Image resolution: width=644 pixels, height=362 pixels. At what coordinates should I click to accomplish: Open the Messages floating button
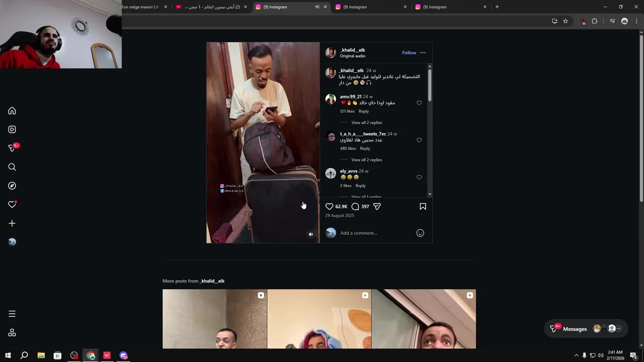586,329
